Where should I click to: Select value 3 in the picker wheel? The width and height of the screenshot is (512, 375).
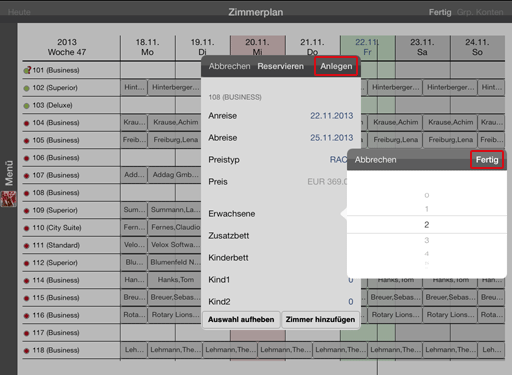click(427, 240)
